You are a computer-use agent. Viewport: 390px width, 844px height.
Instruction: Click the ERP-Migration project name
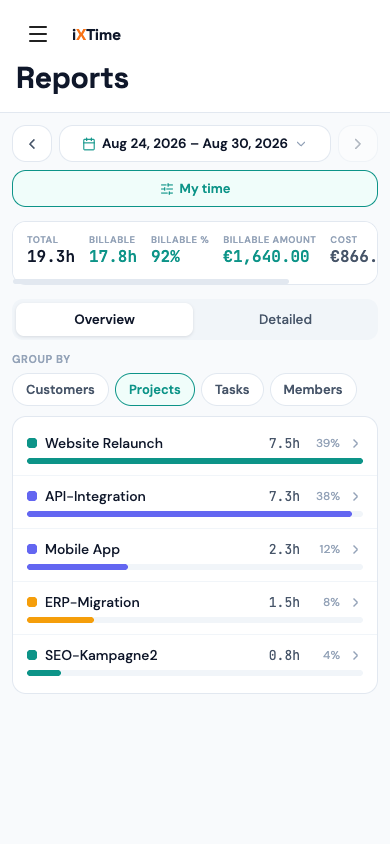tap(92, 602)
